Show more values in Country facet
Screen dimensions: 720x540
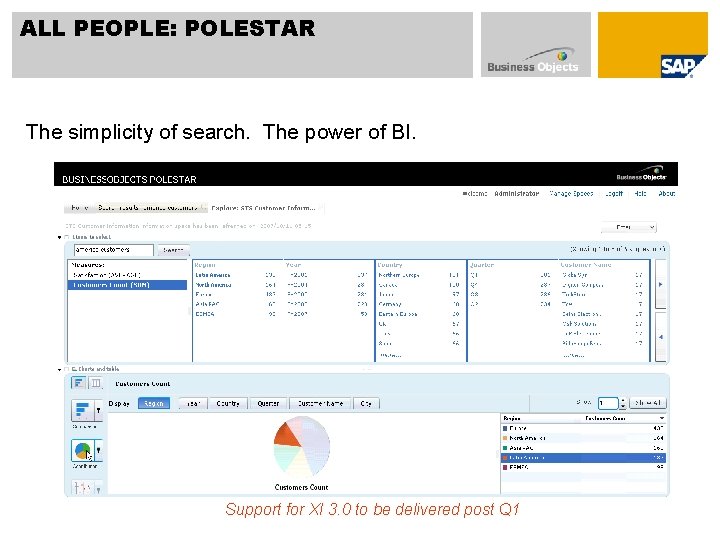coord(391,355)
